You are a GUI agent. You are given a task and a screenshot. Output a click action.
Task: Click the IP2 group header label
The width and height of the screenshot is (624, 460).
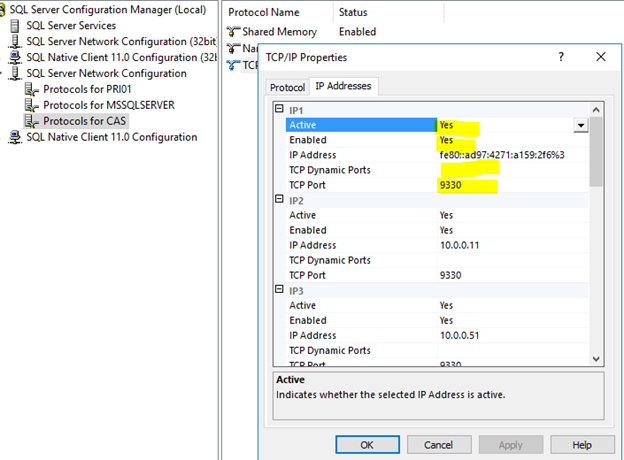pyautogui.click(x=296, y=201)
